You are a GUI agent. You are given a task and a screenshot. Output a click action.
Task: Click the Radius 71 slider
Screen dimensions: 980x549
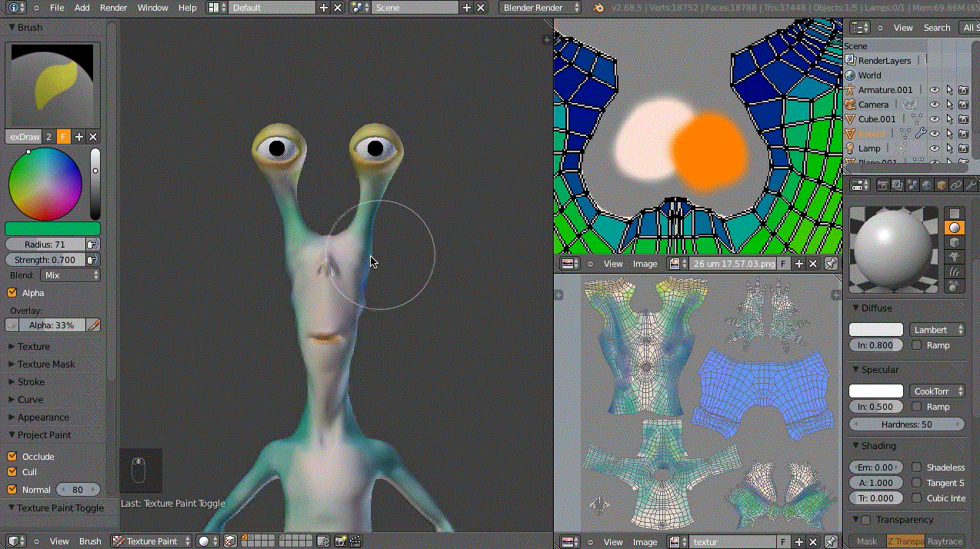pos(45,245)
